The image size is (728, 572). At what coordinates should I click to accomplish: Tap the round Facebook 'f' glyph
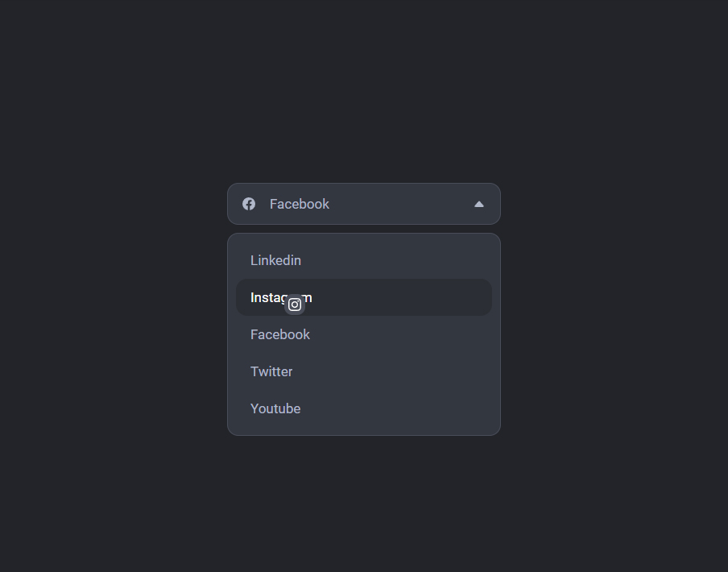pyautogui.click(x=249, y=204)
